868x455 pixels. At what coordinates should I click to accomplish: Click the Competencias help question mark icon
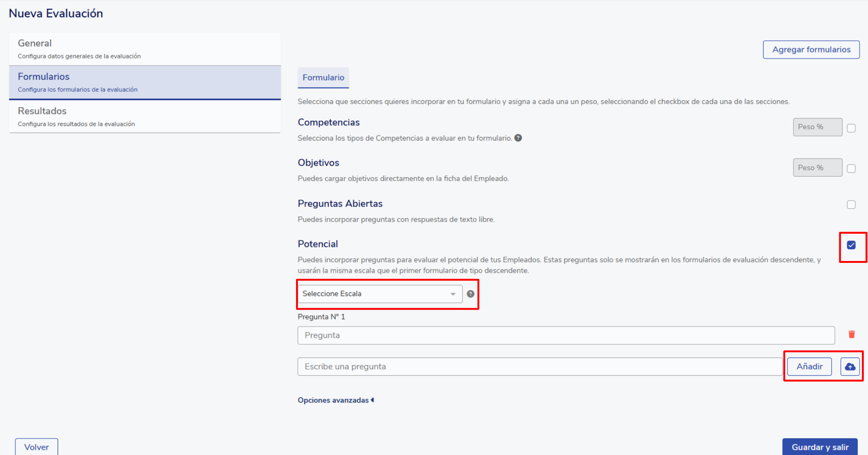tap(518, 138)
